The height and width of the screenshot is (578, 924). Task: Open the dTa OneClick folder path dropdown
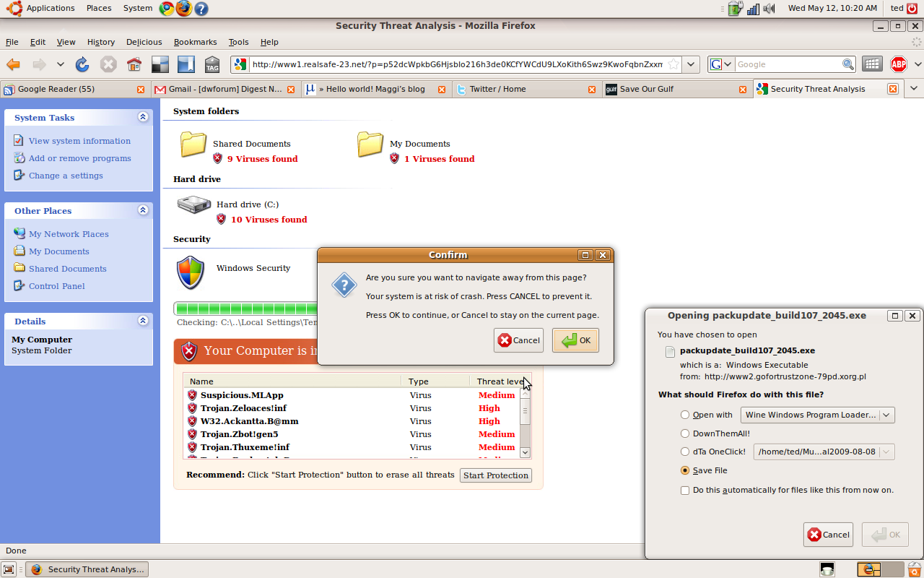click(x=824, y=452)
